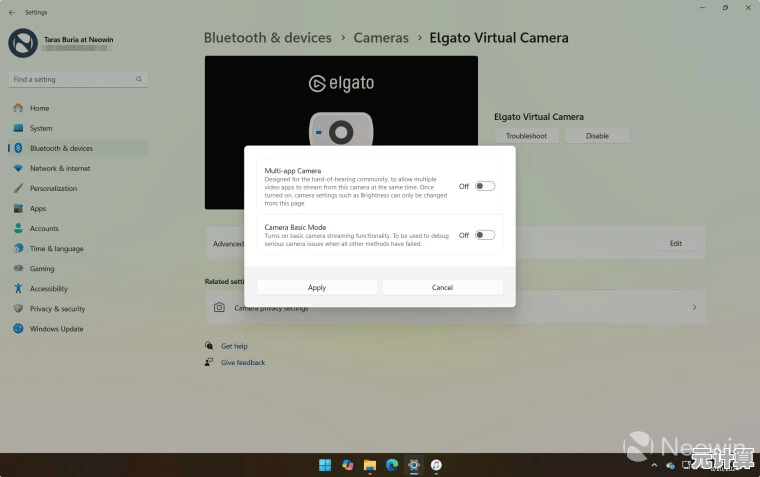Enable the Camera Basic Mode switch
The image size is (760, 477).
485,235
